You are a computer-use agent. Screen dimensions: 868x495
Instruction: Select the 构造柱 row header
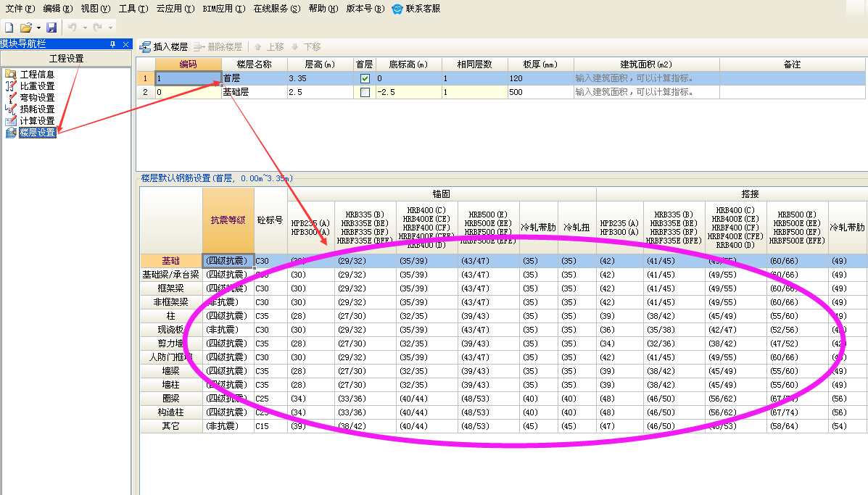(171, 412)
